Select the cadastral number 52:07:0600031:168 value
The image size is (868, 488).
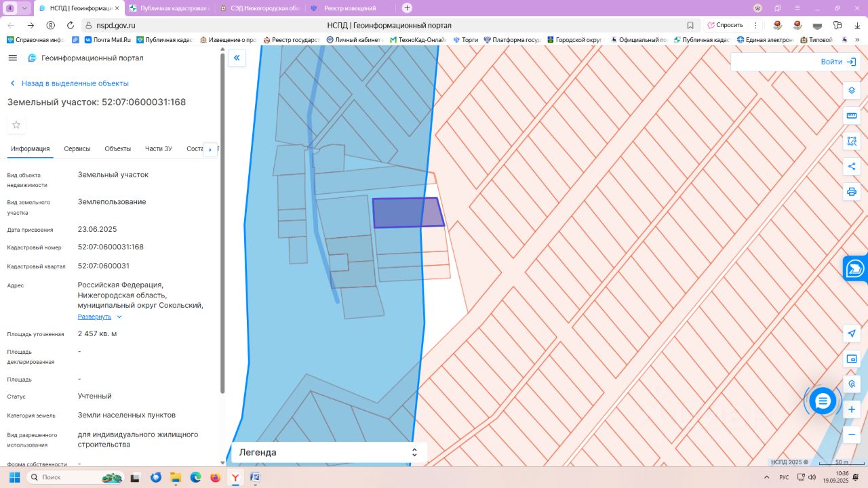(x=111, y=247)
